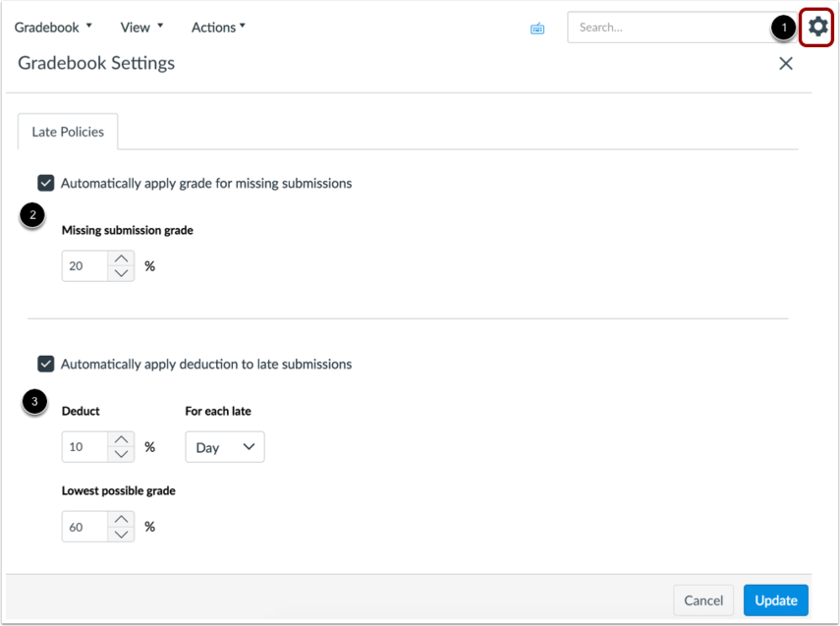Decrease missing submission grade percentage

click(122, 273)
